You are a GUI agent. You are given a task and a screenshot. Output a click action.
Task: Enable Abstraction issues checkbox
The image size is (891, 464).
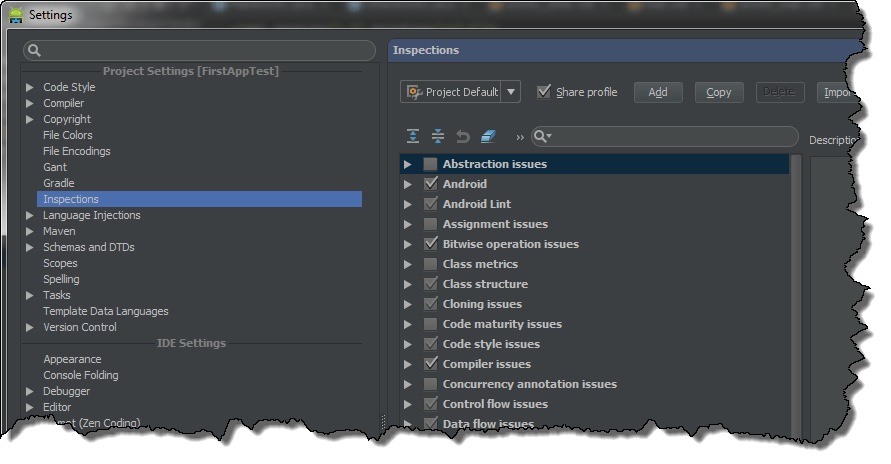tap(430, 164)
